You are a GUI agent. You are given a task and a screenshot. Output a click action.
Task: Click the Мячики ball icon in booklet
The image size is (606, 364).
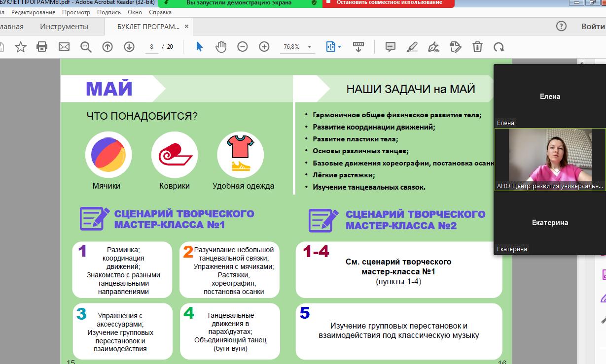tap(108, 155)
